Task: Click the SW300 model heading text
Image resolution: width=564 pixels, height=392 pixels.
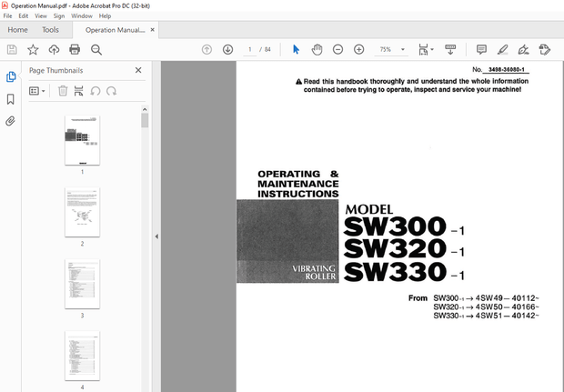Action: coord(396,226)
